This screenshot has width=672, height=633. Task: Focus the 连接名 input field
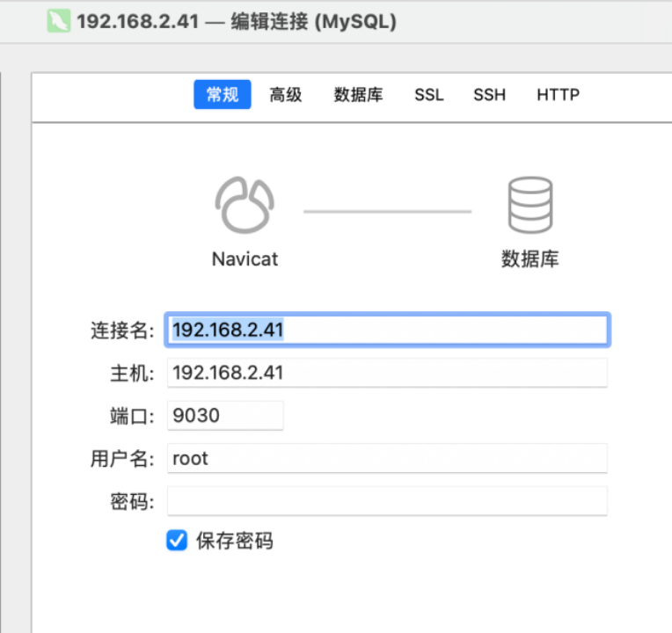tap(387, 330)
